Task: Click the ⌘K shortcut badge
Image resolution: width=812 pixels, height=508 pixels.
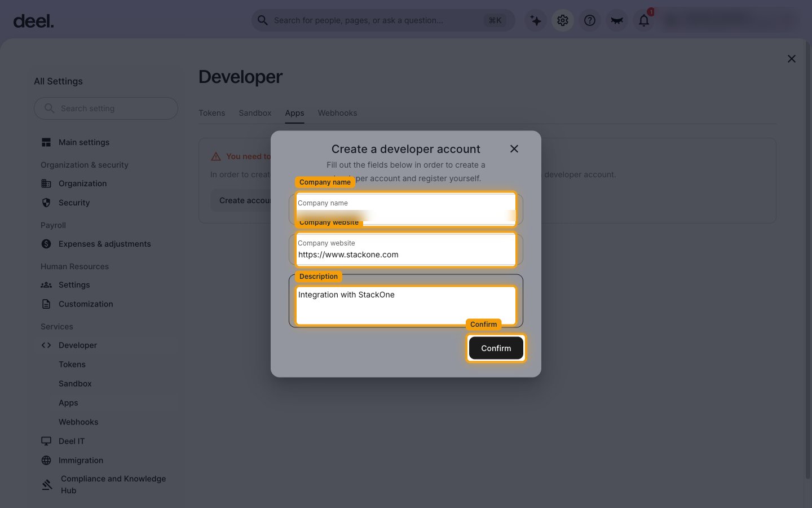Action: tap(495, 20)
